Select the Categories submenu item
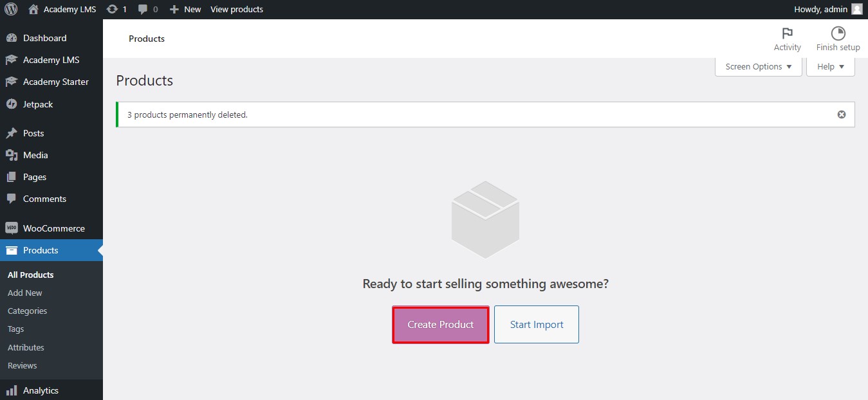868x400 pixels. click(27, 311)
